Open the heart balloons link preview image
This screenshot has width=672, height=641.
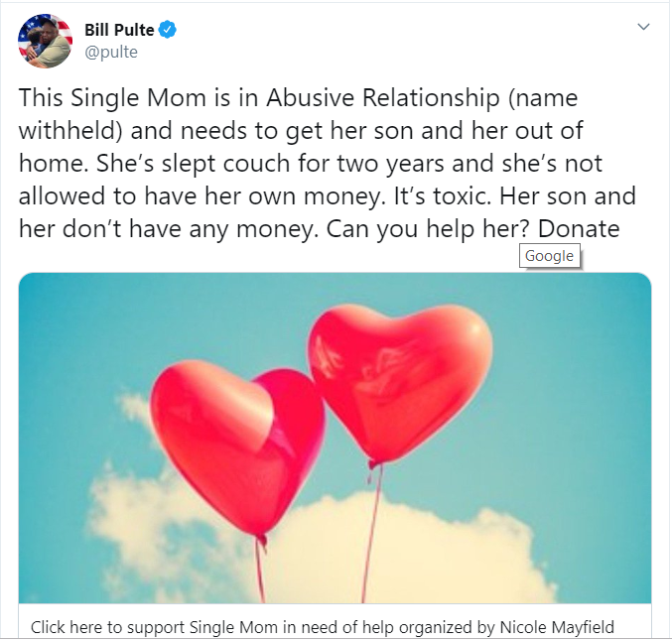(x=335, y=438)
